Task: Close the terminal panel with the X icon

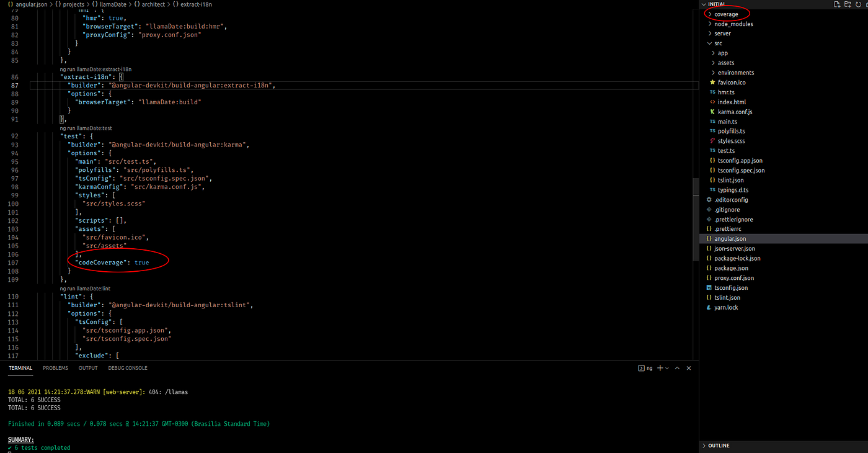Action: pyautogui.click(x=688, y=368)
